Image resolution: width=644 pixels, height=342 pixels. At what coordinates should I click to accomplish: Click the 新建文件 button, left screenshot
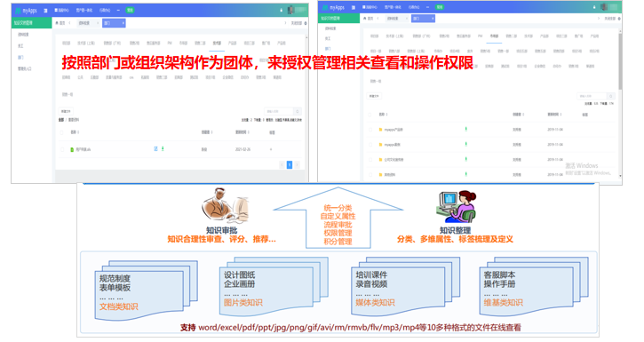pyautogui.click(x=66, y=111)
